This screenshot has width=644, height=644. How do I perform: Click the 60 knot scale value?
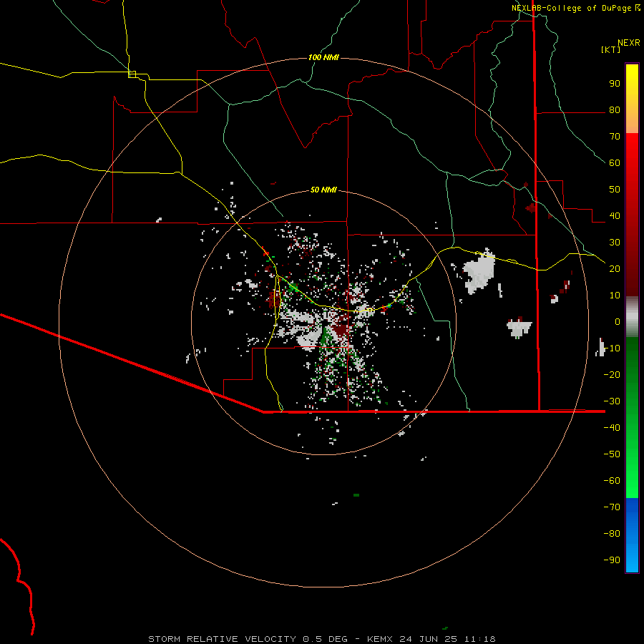coord(615,163)
